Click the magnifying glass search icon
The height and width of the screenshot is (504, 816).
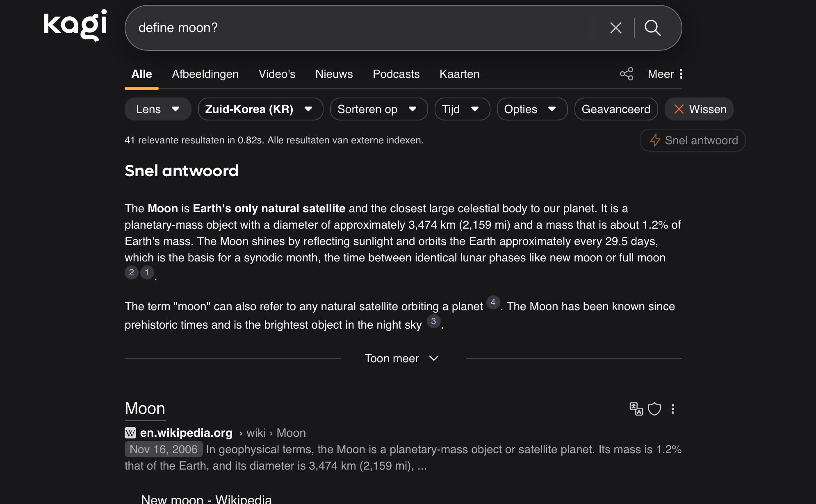(652, 28)
